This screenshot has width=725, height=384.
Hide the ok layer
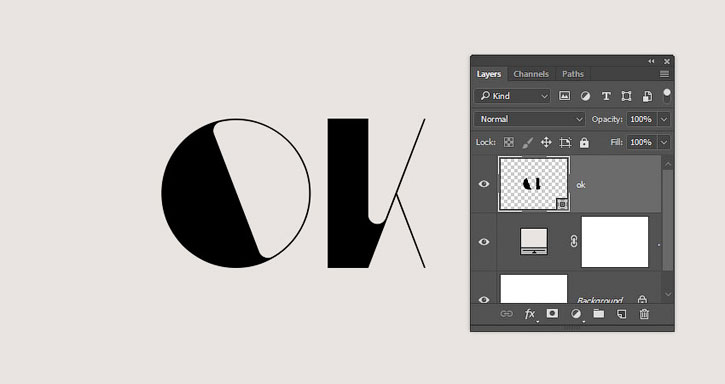[484, 184]
